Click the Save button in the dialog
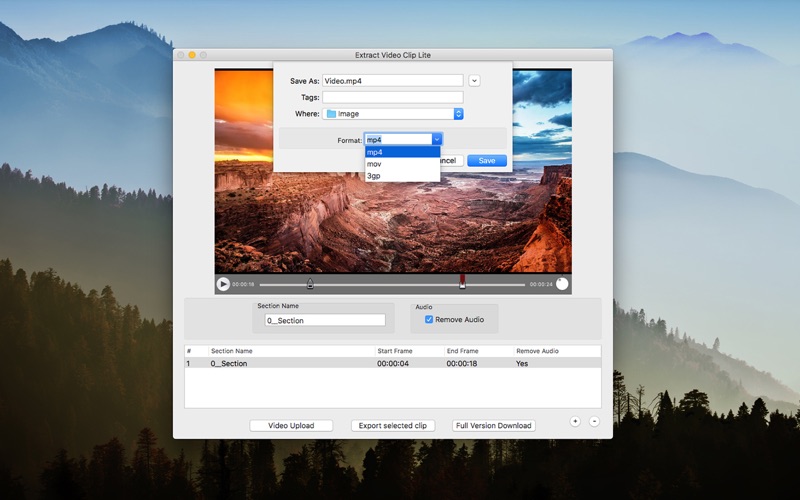The image size is (800, 500). coord(487,161)
